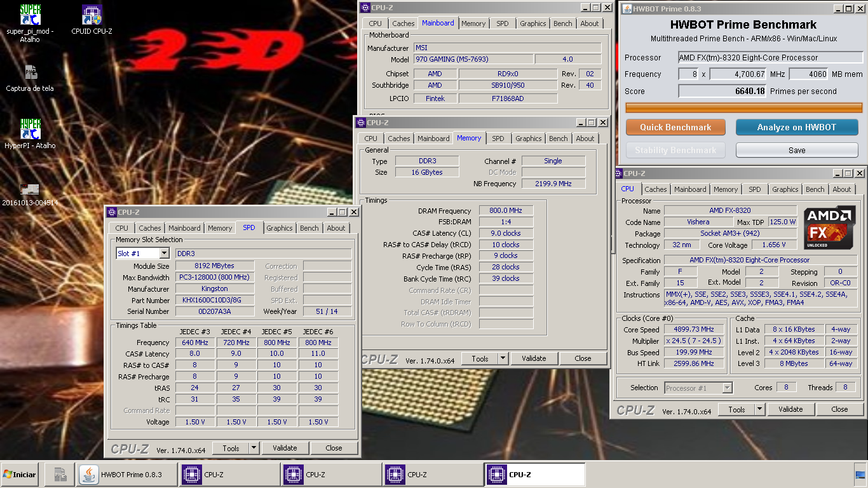Screen dimensions: 868x488
Task: Click the Code Name value Vishera
Action: pyautogui.click(x=698, y=222)
